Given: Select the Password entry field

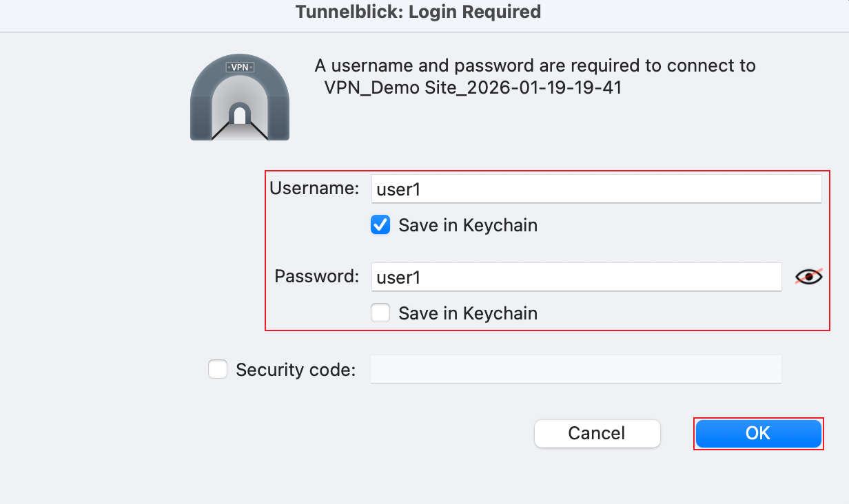Looking at the screenshot, I should (x=576, y=277).
